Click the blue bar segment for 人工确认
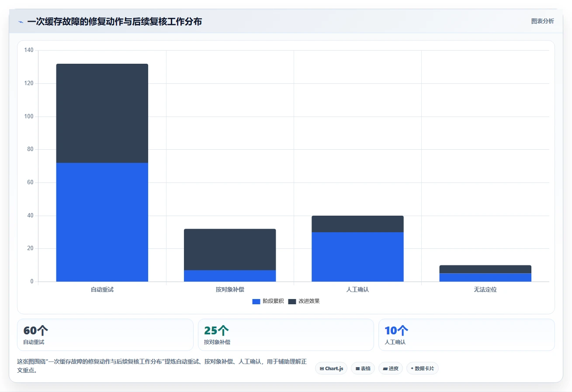 357,257
